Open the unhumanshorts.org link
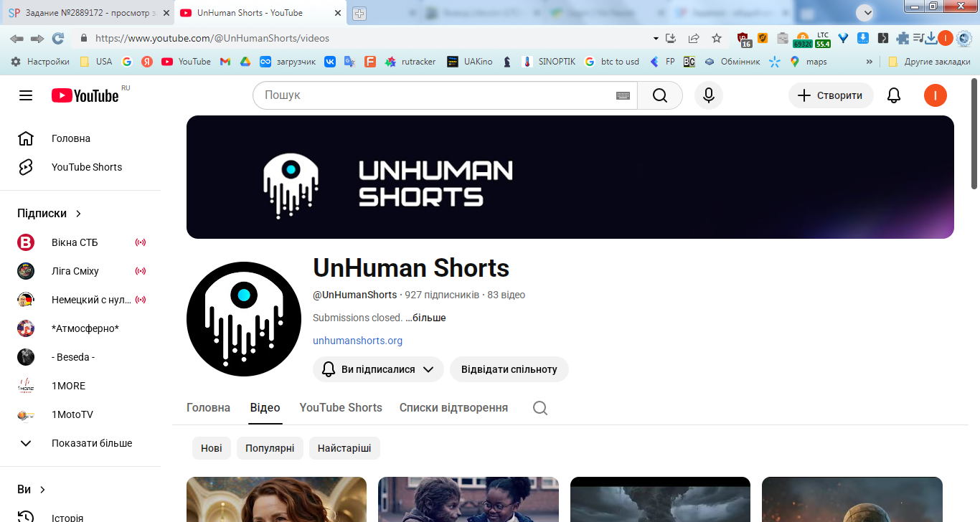The image size is (980, 522). pyautogui.click(x=357, y=341)
